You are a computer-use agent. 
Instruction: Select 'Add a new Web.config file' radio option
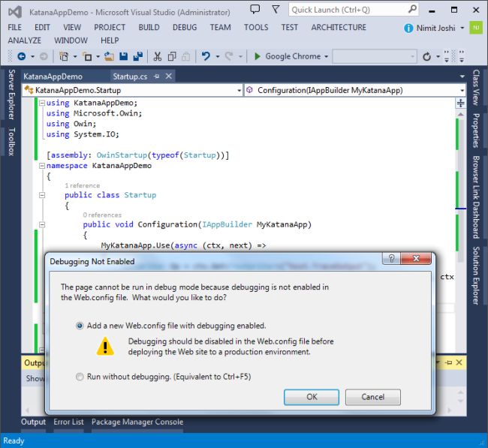(x=80, y=326)
